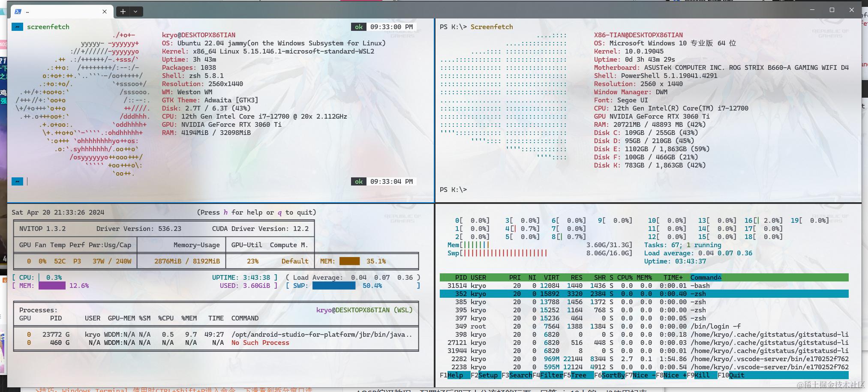Click the htop Mem usage meter bar

coord(540,245)
